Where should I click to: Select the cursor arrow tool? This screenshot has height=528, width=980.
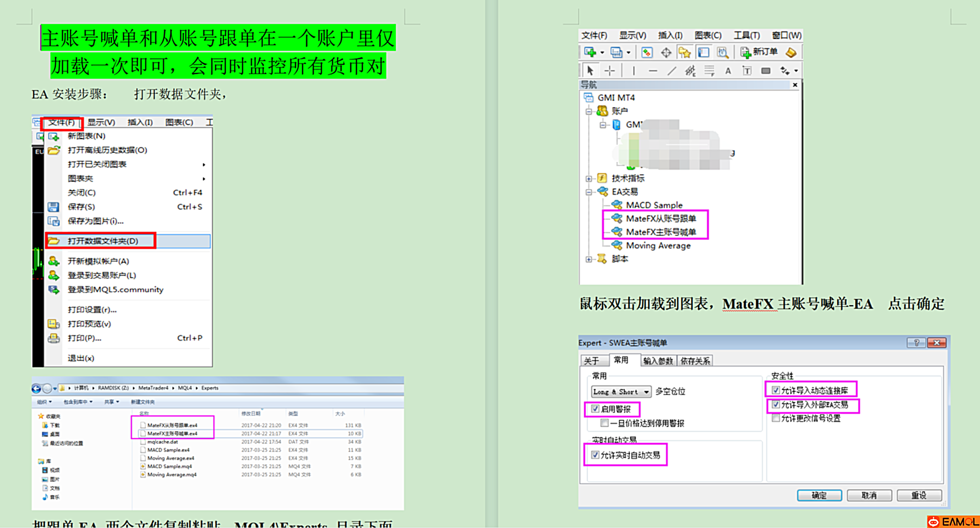point(590,71)
